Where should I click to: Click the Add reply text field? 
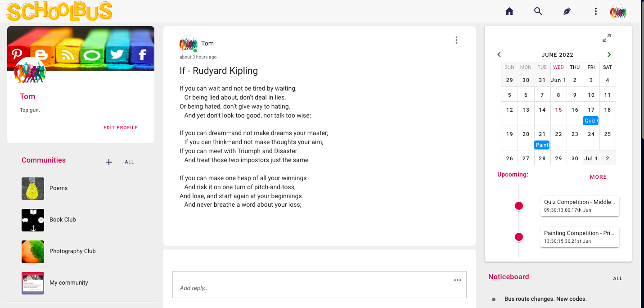click(x=315, y=288)
